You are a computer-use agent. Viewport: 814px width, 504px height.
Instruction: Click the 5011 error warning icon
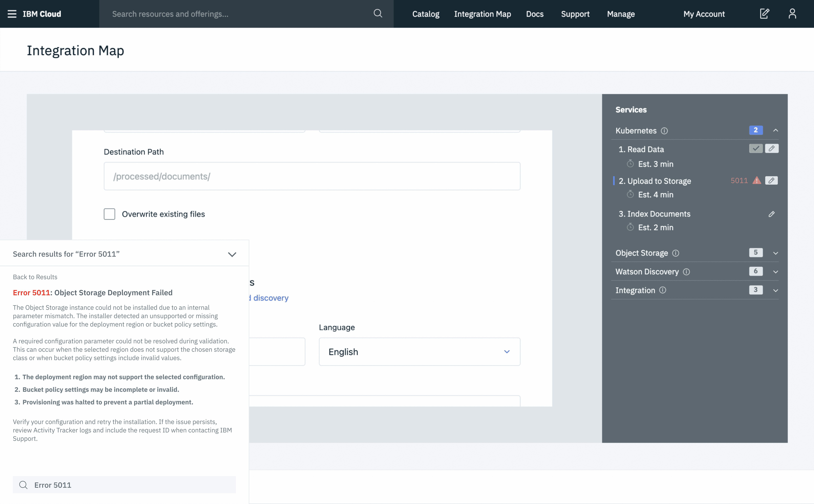(x=757, y=181)
